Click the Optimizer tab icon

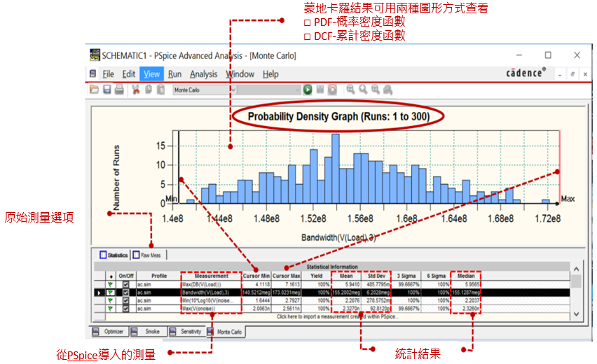tap(95, 332)
